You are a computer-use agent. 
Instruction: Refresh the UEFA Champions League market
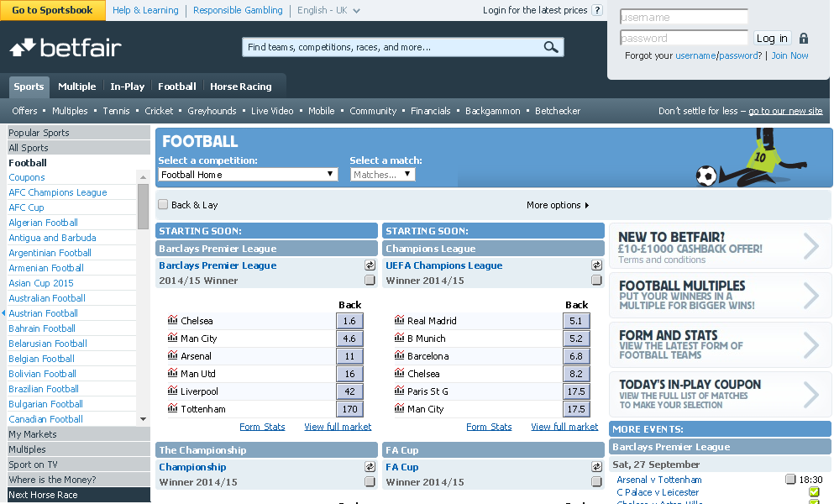(596, 265)
